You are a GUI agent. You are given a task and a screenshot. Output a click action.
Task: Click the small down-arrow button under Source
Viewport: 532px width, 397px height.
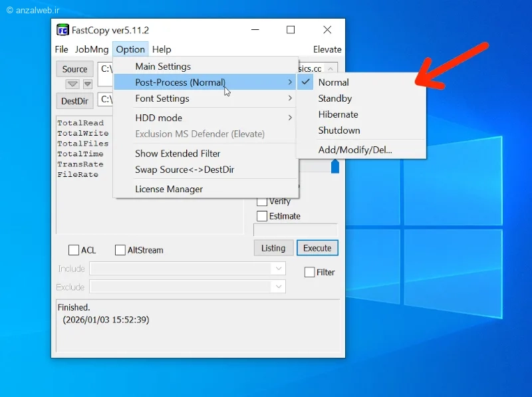point(88,84)
